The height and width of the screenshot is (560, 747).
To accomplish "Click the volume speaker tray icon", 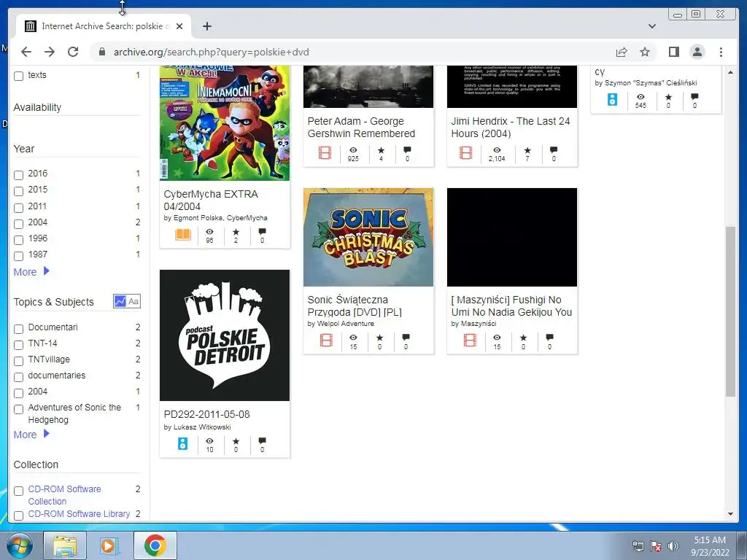I will click(x=673, y=546).
